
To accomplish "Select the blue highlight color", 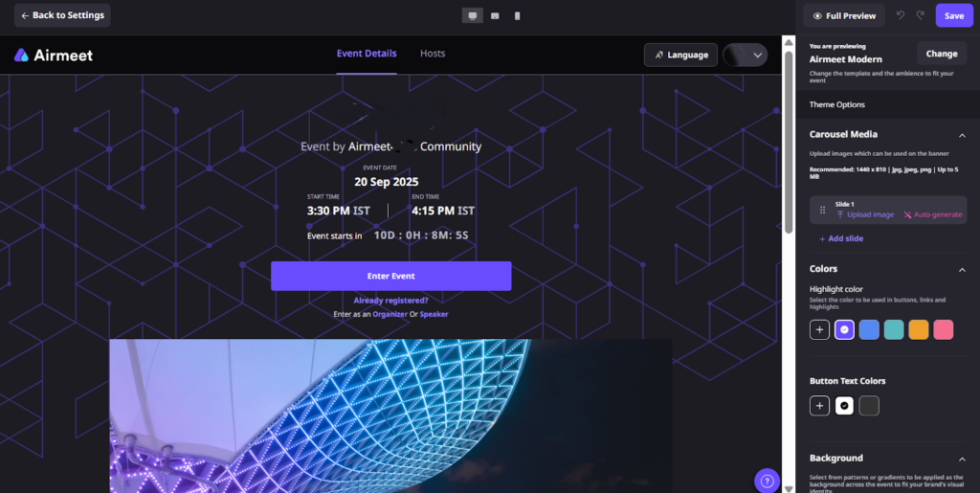I will (869, 329).
